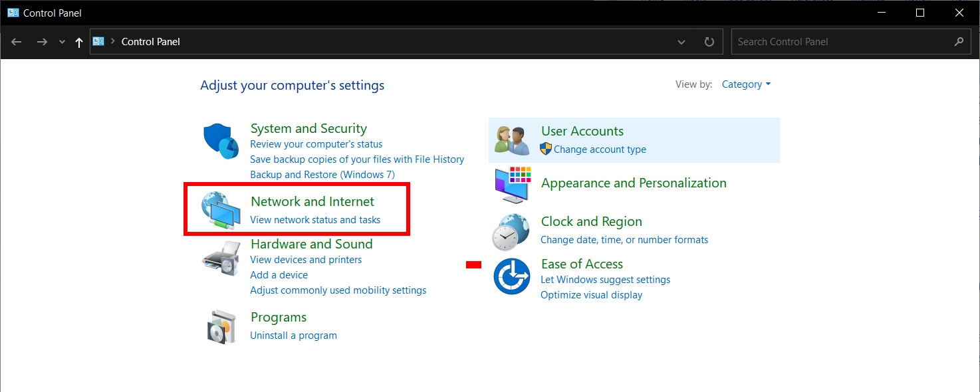980x392 pixels.
Task: Expand the address bar history dropdown
Action: click(681, 42)
